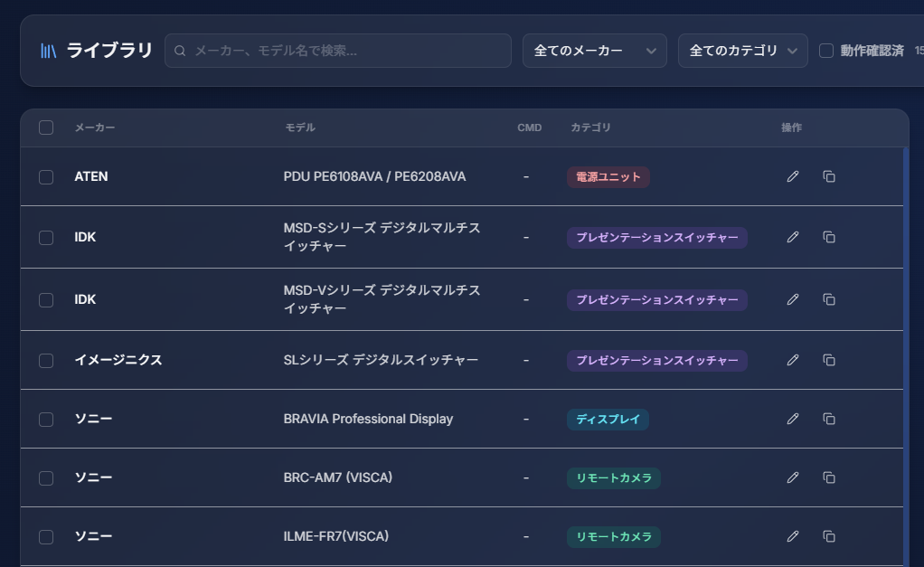Duplicate the ATEN PDU PE6108AVA entry
This screenshot has height=567, width=924.
828,176
